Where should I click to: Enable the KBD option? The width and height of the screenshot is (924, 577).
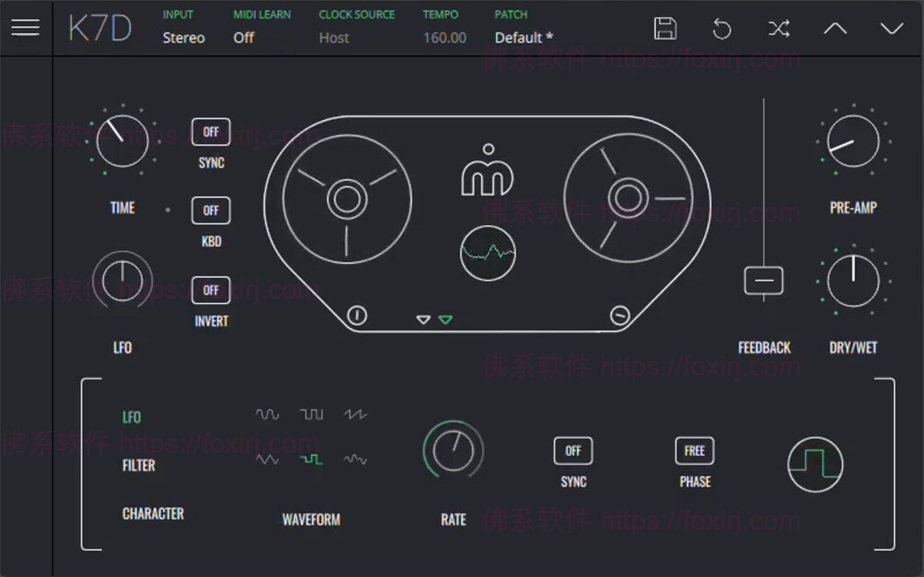pos(210,210)
